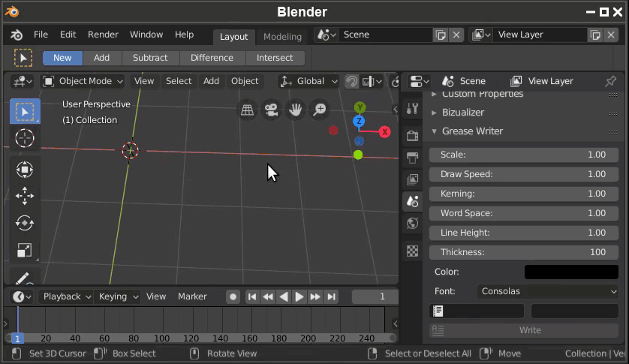Image resolution: width=629 pixels, height=364 pixels.
Task: Select the Move tool in toolbar
Action: coord(25,196)
